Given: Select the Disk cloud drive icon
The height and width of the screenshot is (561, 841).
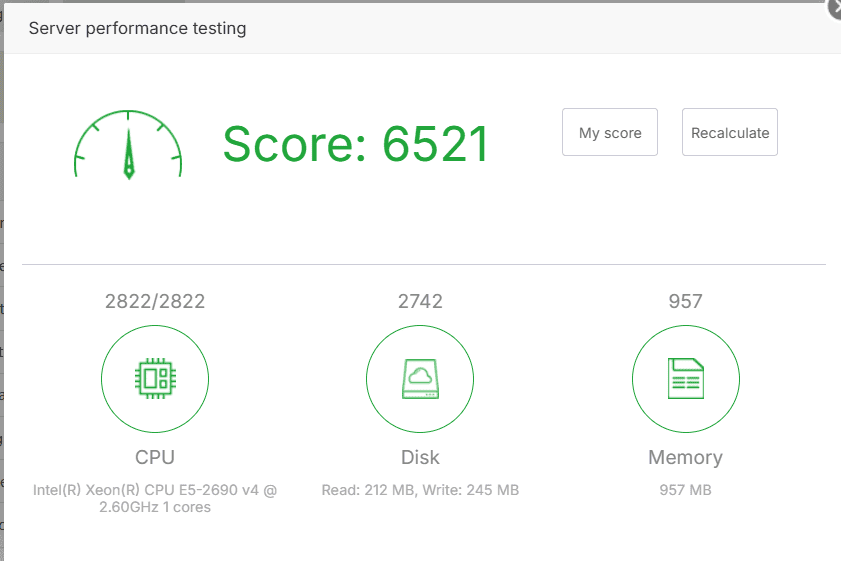Looking at the screenshot, I should 420,379.
